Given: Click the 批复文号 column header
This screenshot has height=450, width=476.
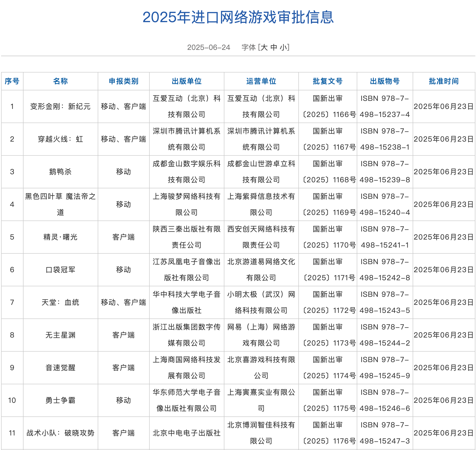Looking at the screenshot, I should [327, 81].
